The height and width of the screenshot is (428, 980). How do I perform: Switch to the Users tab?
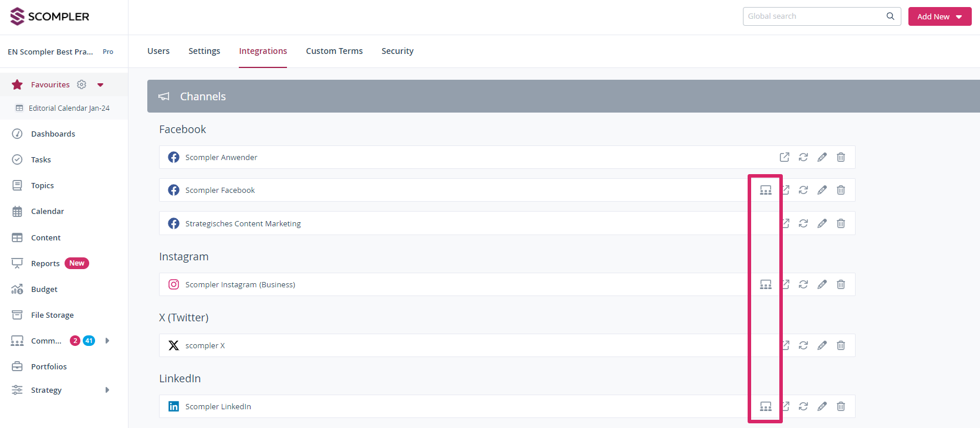coord(158,51)
